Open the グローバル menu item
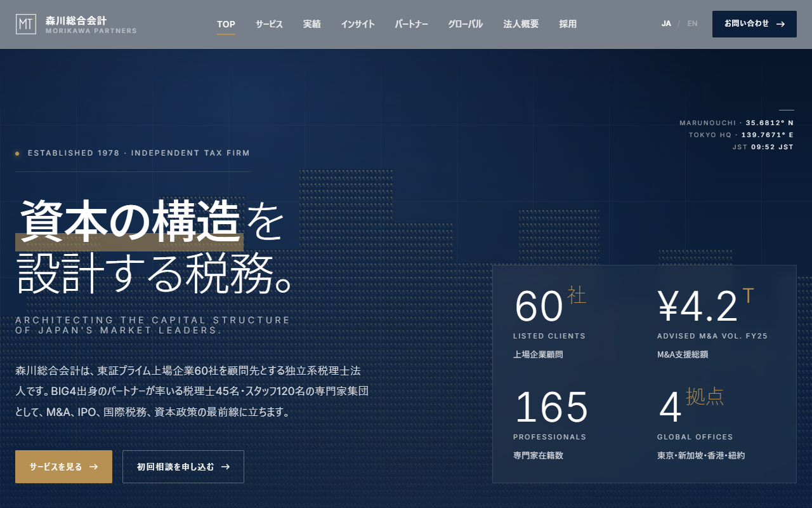Viewport: 812px width, 508px height. 465,24
